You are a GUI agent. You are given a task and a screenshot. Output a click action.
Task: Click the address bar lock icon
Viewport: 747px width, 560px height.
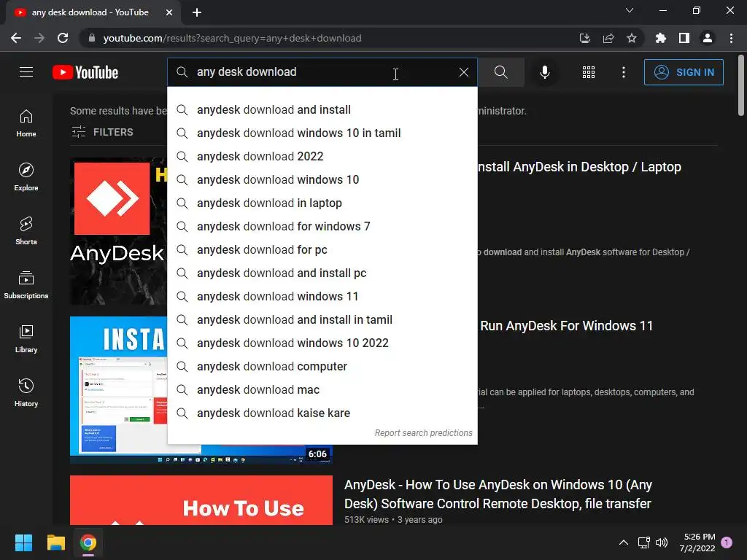click(x=92, y=38)
